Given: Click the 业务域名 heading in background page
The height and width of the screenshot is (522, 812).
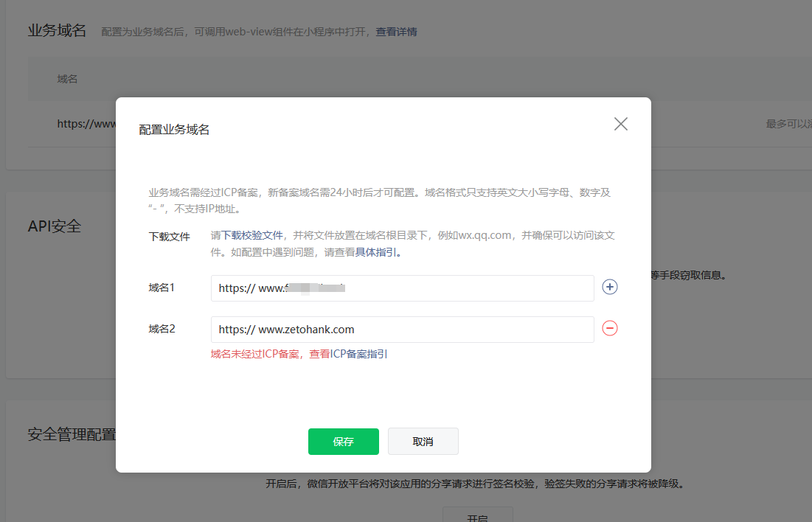Looking at the screenshot, I should pyautogui.click(x=57, y=30).
